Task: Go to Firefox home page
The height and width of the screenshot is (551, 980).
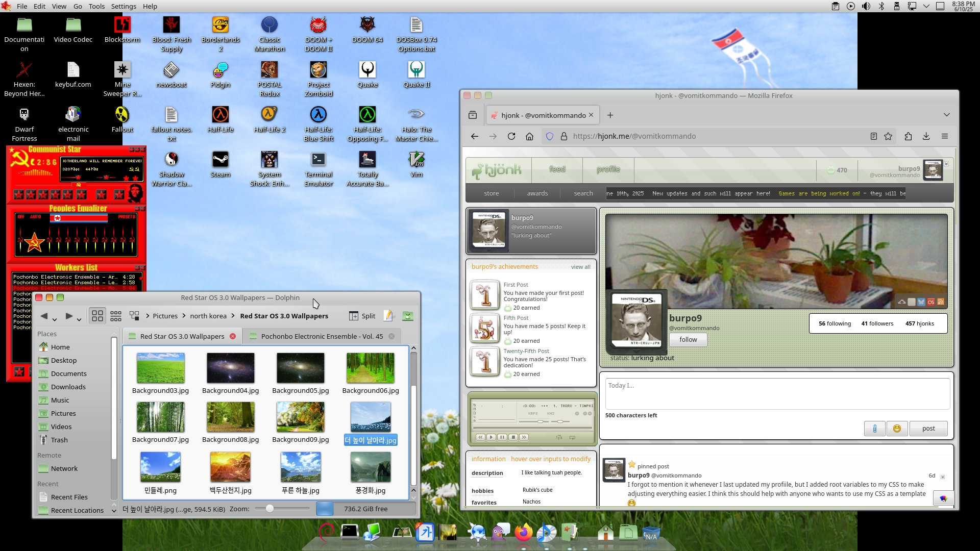Action: pyautogui.click(x=529, y=136)
